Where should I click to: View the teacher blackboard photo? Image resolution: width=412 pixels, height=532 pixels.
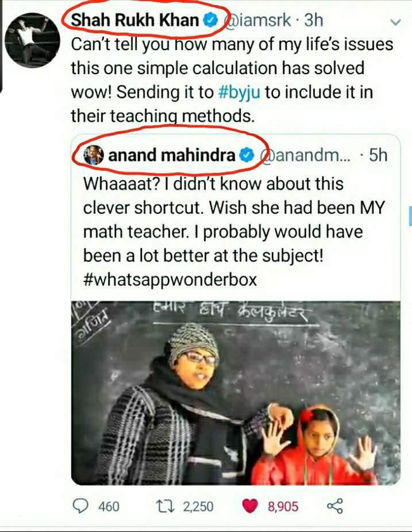point(236,393)
